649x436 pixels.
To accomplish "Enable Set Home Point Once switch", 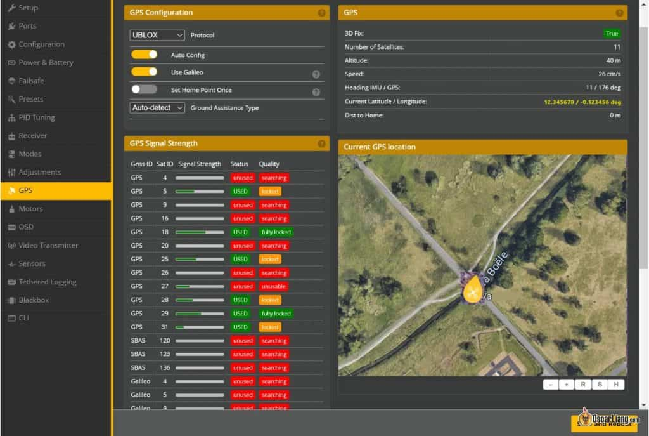I will pos(144,89).
